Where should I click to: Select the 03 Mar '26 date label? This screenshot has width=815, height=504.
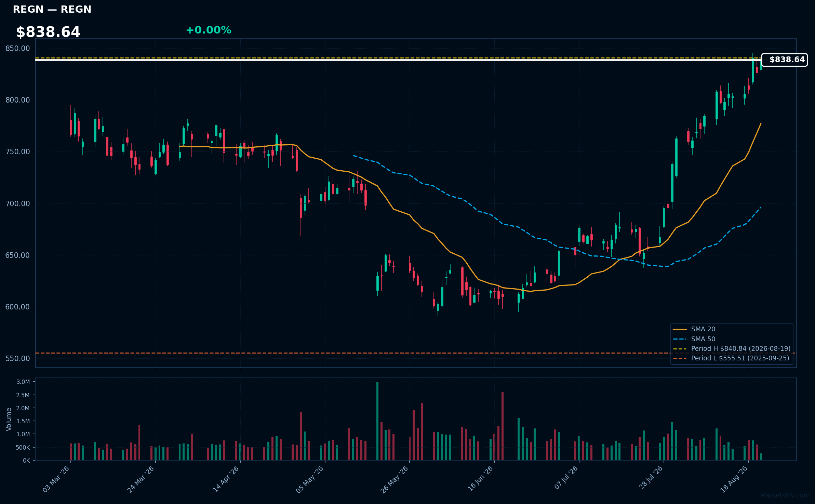(56, 479)
